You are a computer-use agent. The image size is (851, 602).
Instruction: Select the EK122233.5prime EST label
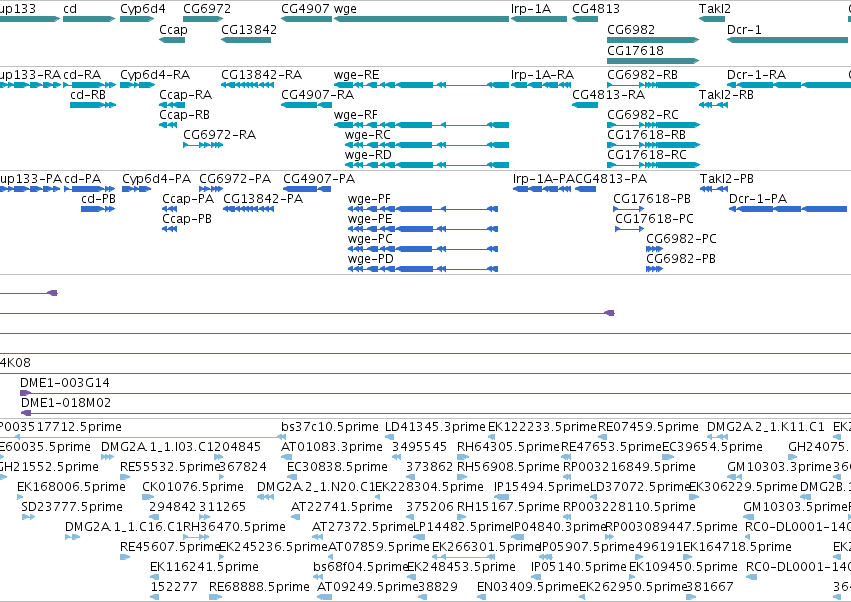click(x=542, y=427)
